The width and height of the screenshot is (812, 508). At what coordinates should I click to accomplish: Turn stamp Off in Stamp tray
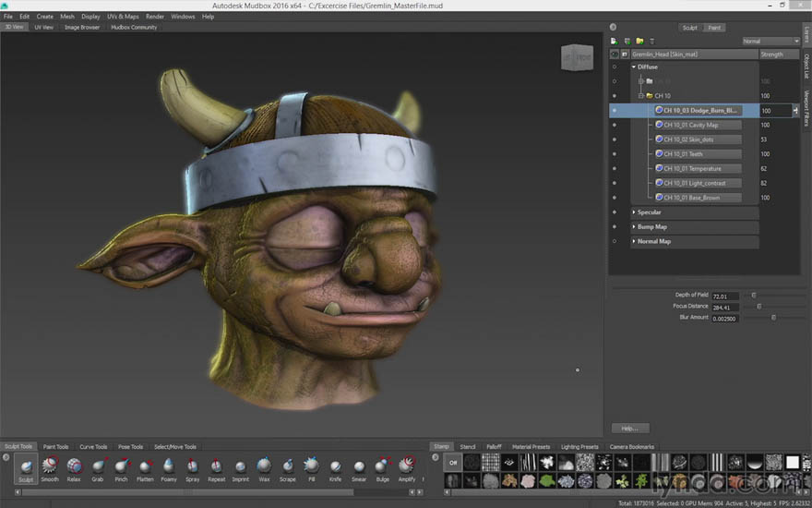pyautogui.click(x=453, y=463)
